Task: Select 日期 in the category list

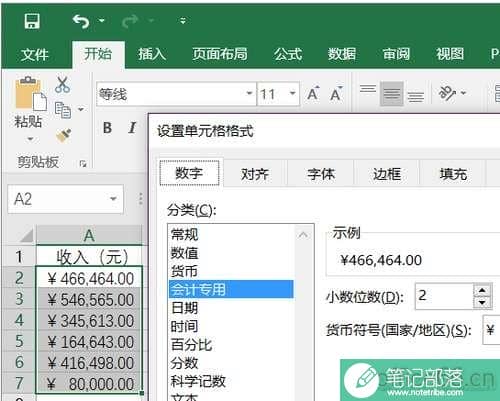Action: [x=231, y=308]
